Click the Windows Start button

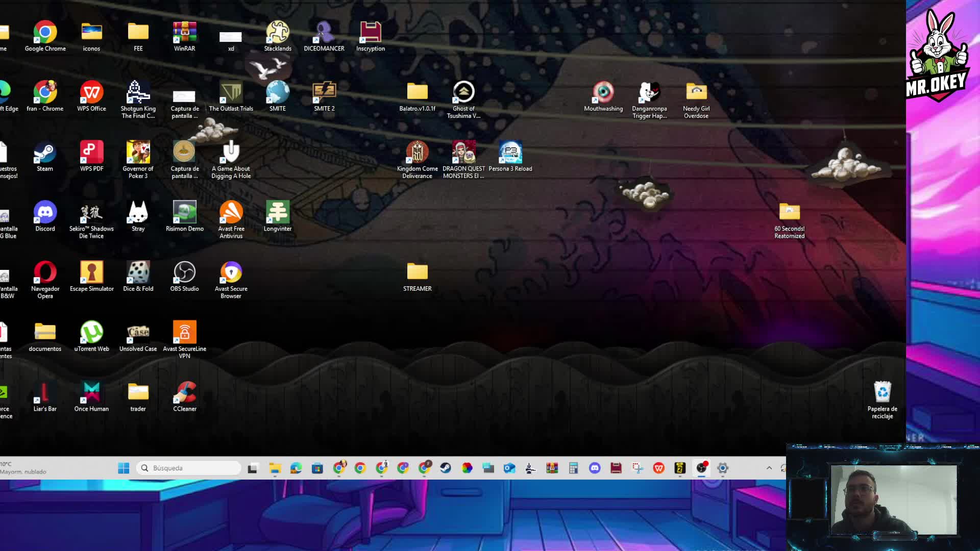click(124, 468)
